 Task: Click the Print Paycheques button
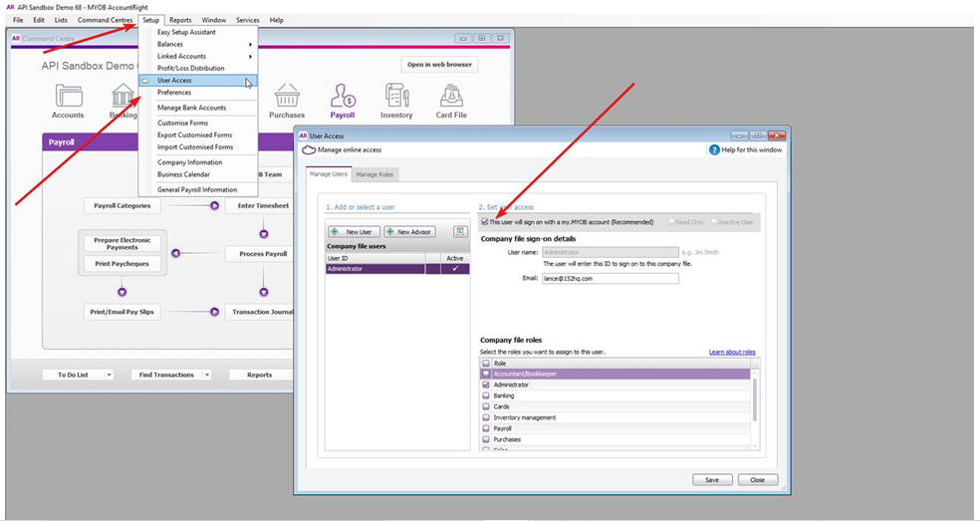[x=122, y=264]
